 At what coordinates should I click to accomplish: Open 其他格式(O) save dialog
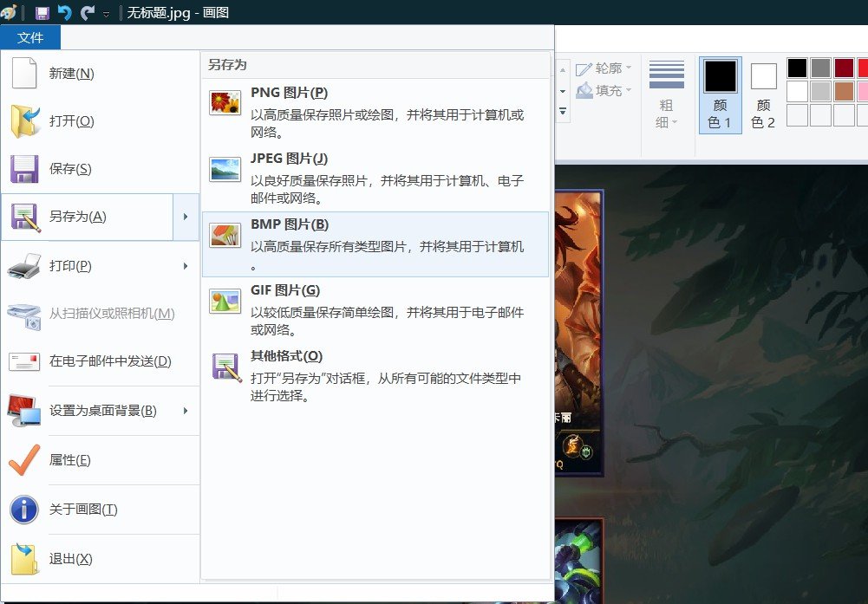pyautogui.click(x=375, y=375)
